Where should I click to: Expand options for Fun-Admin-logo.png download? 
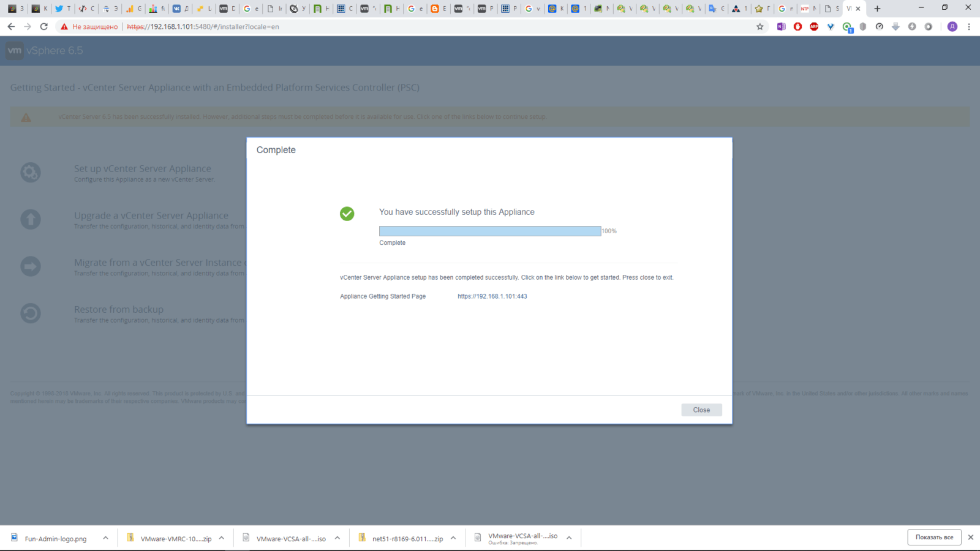(x=105, y=538)
